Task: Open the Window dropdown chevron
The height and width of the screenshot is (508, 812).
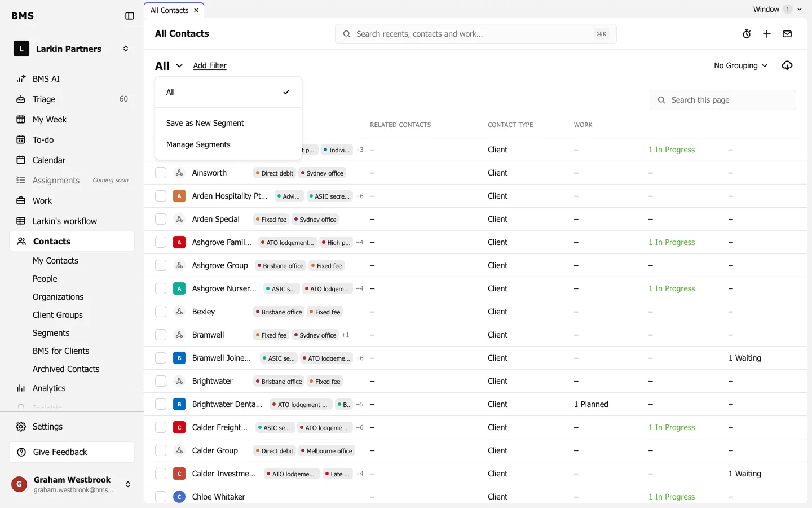Action: click(800, 9)
